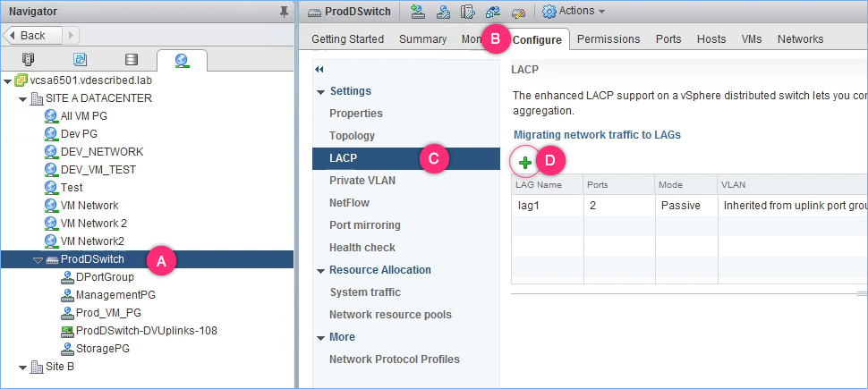Select the lag1 row in the LAG table
The image size is (868, 389).
tap(689, 206)
